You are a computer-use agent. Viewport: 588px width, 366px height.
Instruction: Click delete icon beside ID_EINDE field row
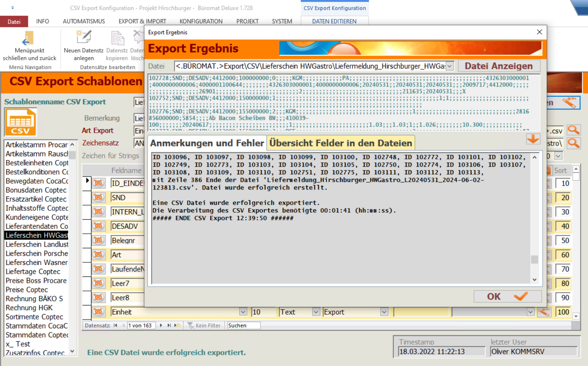point(99,183)
